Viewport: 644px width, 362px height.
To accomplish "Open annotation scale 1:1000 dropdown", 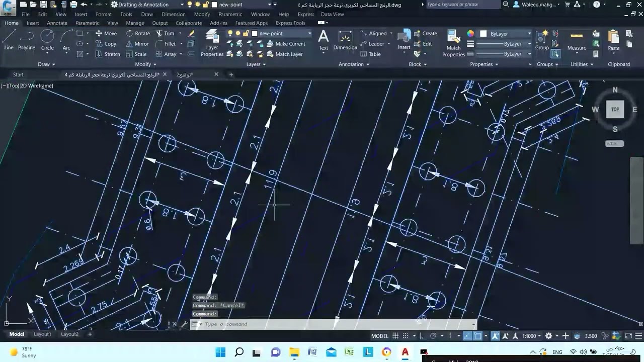I will [532, 336].
